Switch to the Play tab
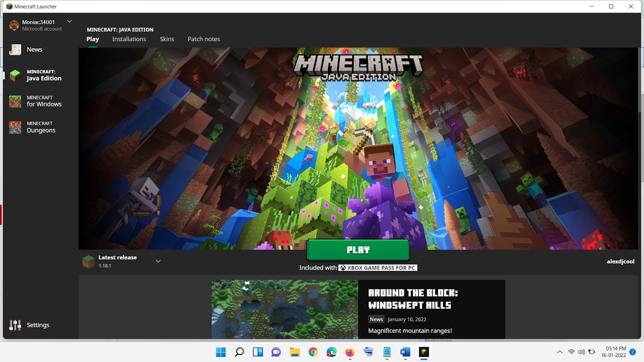Viewport: 644px width, 362px height. click(93, 39)
